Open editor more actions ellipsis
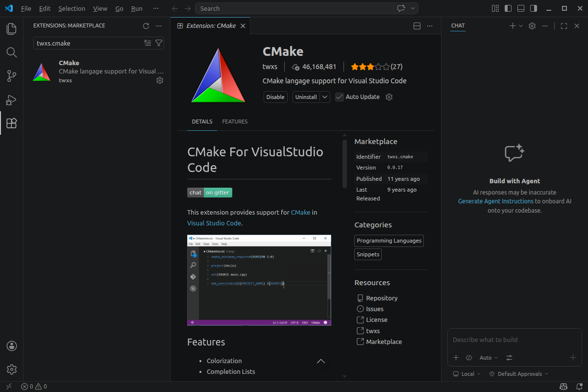 click(x=430, y=25)
